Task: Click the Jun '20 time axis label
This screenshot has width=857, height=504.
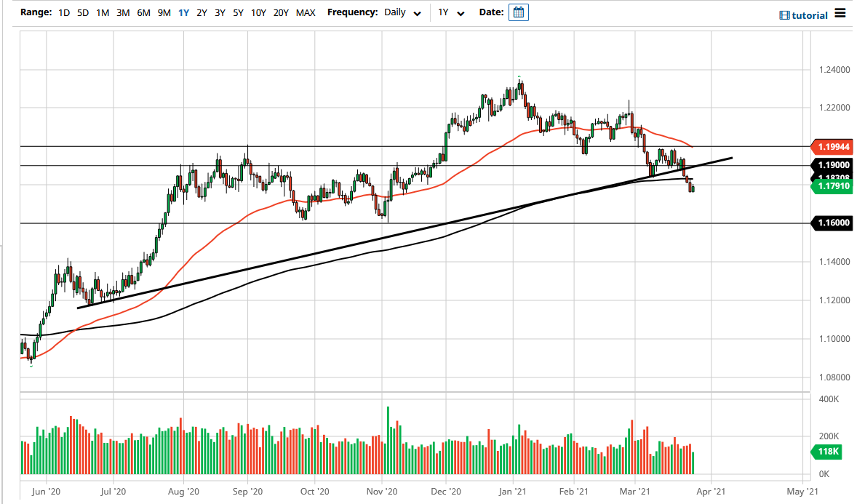Action: click(x=46, y=492)
